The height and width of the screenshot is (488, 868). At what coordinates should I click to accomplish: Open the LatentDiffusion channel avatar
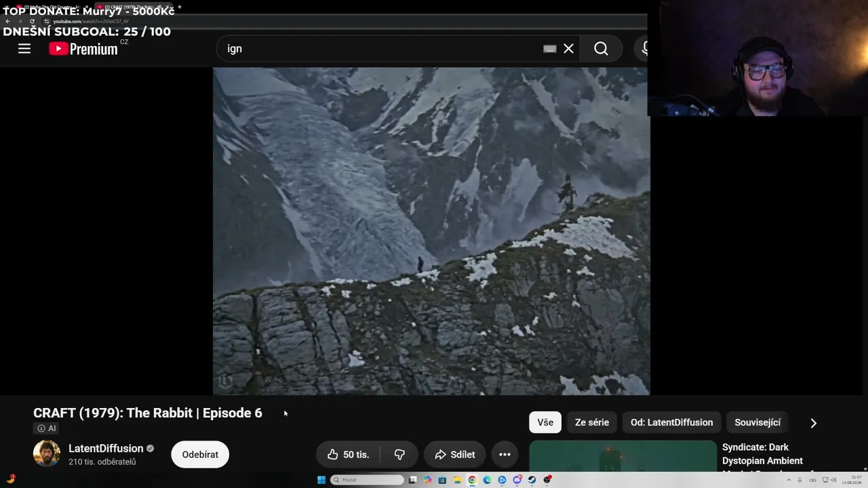point(47,454)
